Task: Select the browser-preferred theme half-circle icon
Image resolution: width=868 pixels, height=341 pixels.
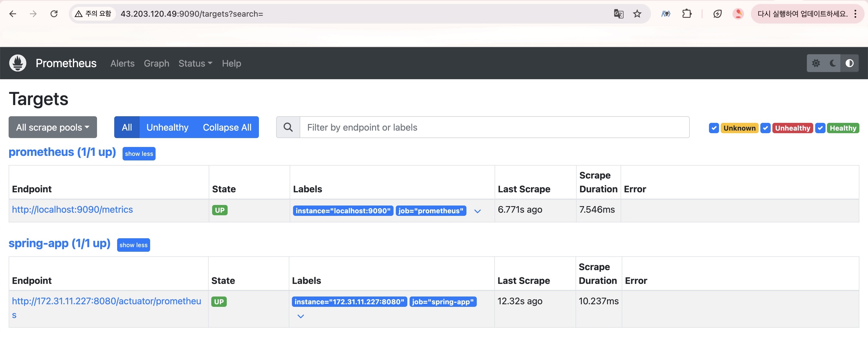Action: click(x=849, y=63)
